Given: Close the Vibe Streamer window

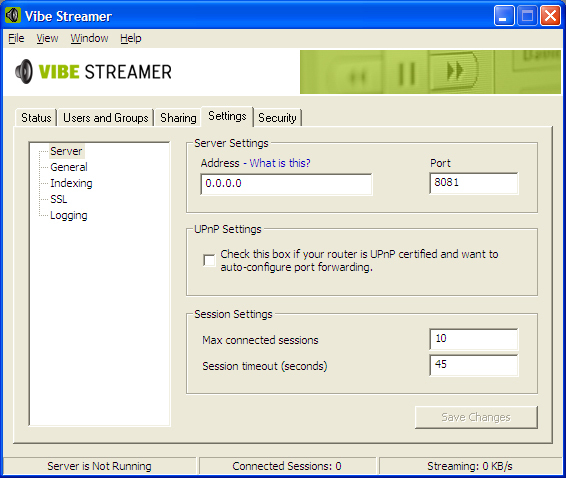Looking at the screenshot, I should click(x=550, y=16).
